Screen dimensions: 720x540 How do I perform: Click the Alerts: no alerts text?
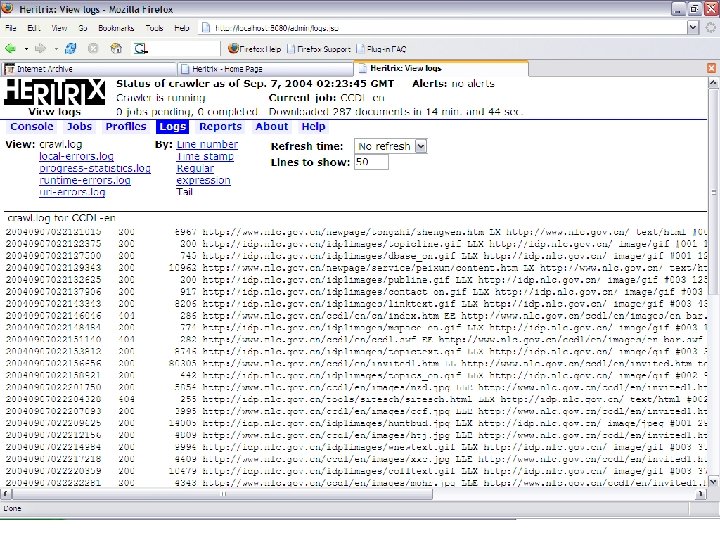pyautogui.click(x=453, y=84)
